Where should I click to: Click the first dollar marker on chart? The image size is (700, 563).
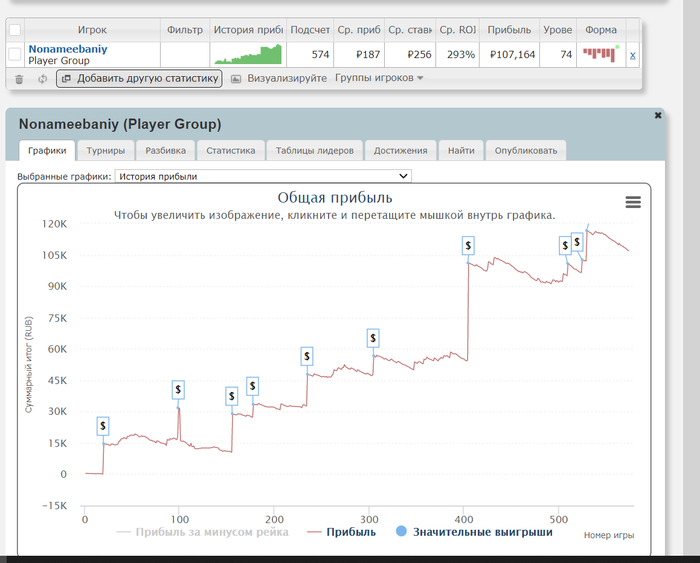coord(103,426)
